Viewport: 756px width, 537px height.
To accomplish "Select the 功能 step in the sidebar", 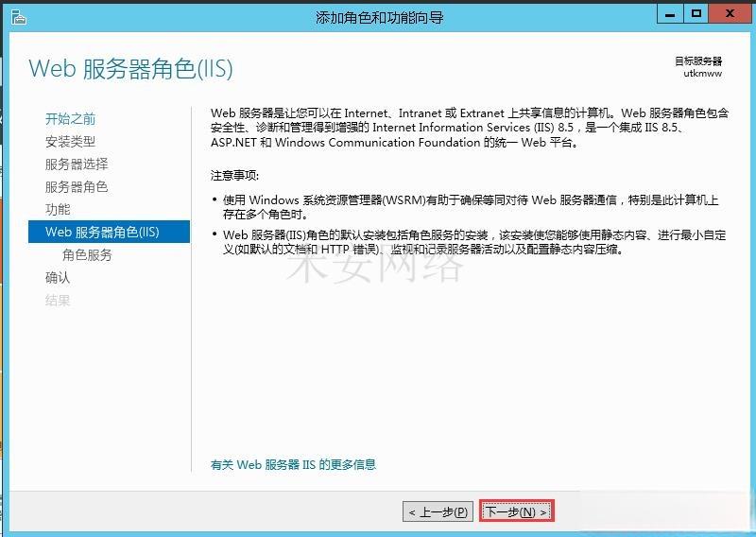I will 58,210.
